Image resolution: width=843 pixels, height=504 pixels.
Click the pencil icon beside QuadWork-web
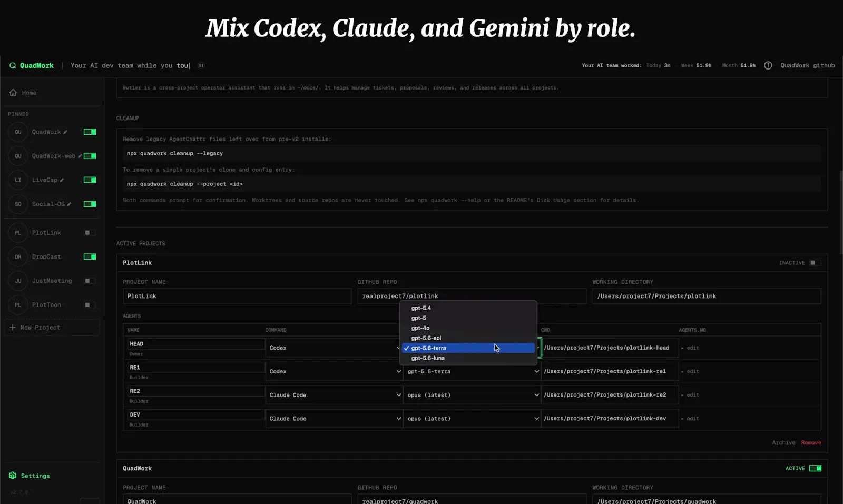click(x=80, y=156)
